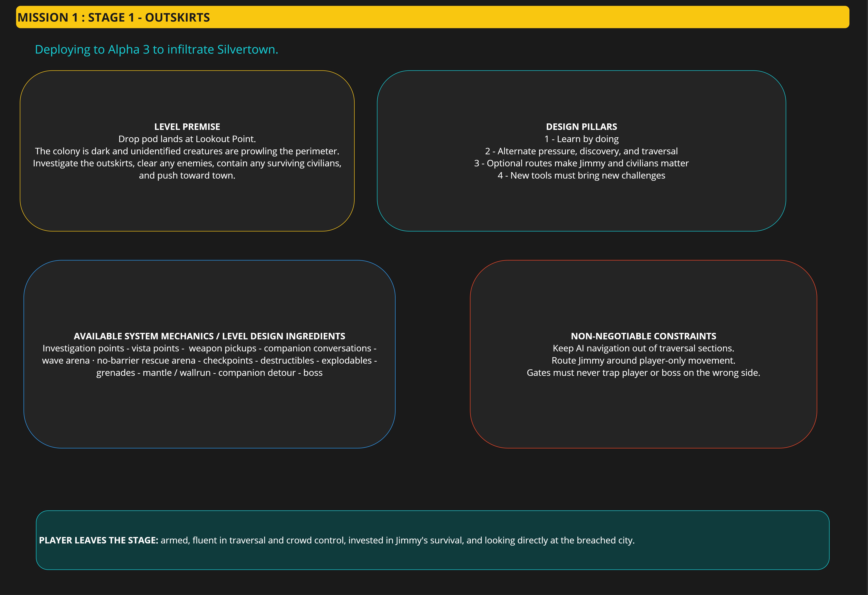Click the 'wave arena · no-barrier rescue arena' line
This screenshot has height=595, width=868.
click(x=210, y=361)
